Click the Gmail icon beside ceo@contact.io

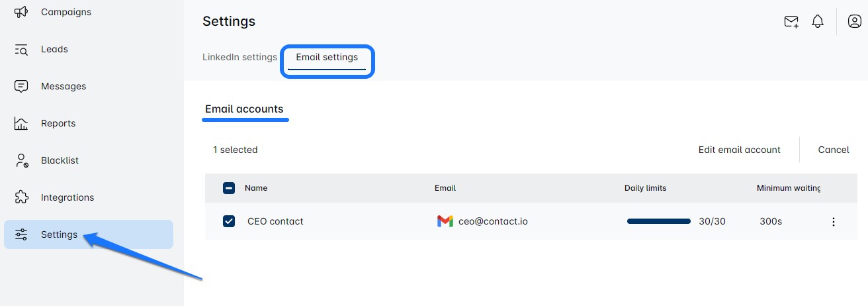(445, 221)
